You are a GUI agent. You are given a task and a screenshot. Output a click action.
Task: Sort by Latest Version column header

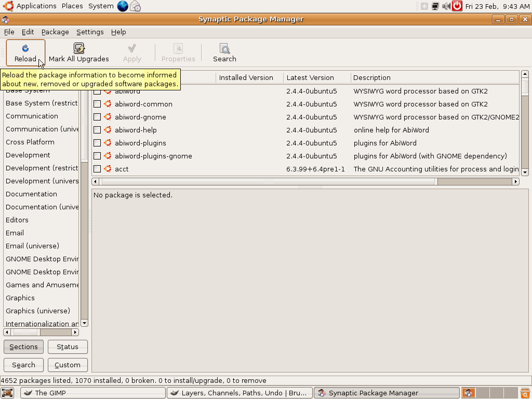pyautogui.click(x=317, y=78)
